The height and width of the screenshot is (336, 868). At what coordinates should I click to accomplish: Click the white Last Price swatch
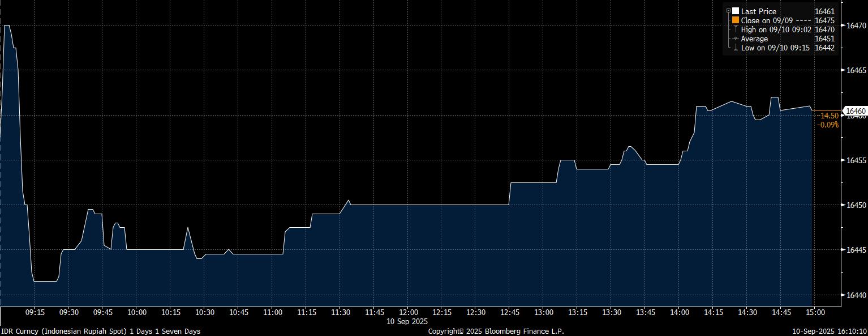736,11
